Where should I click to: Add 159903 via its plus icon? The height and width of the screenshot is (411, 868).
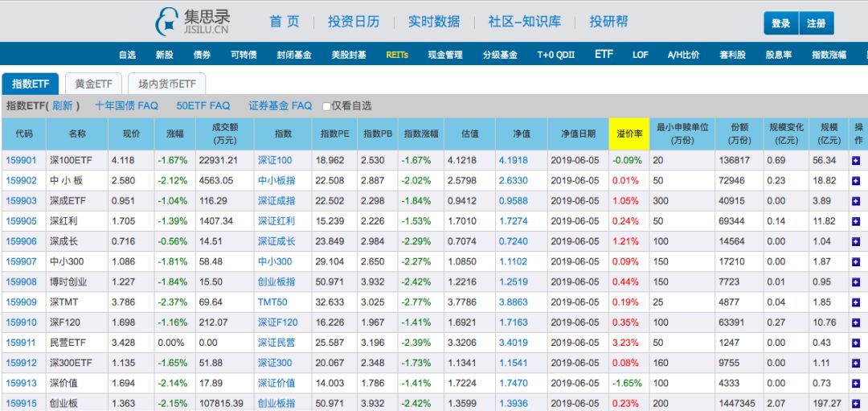coord(856,201)
